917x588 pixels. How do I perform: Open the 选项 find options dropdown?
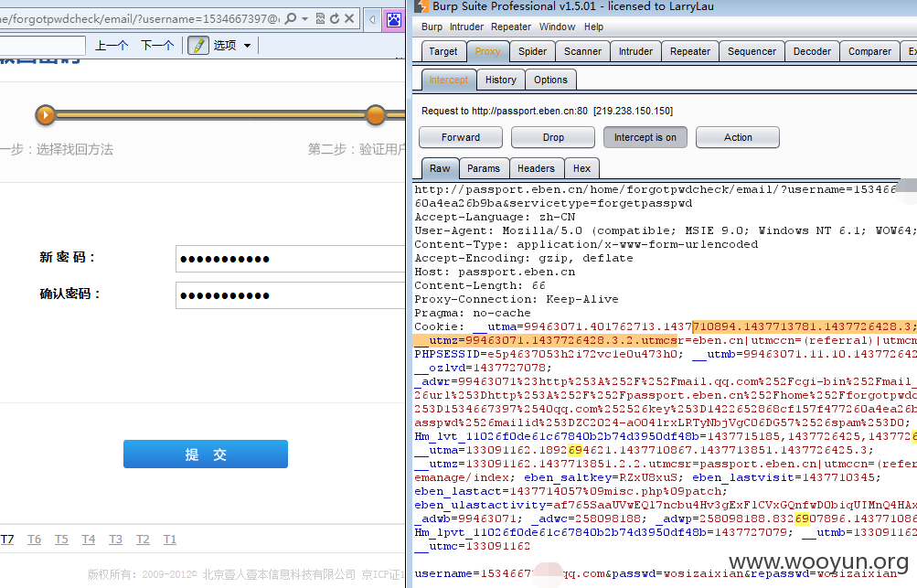[232, 45]
